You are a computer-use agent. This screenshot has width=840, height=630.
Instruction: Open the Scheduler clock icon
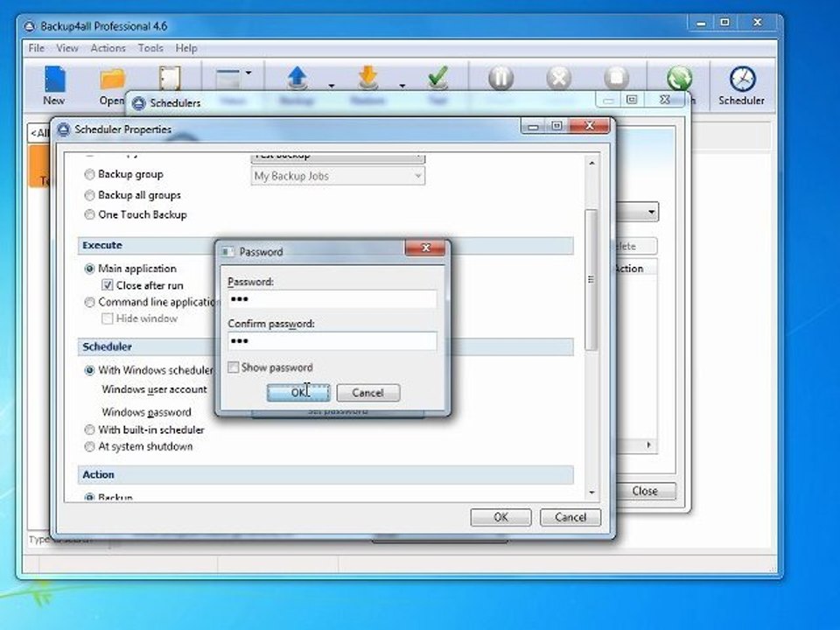point(743,79)
